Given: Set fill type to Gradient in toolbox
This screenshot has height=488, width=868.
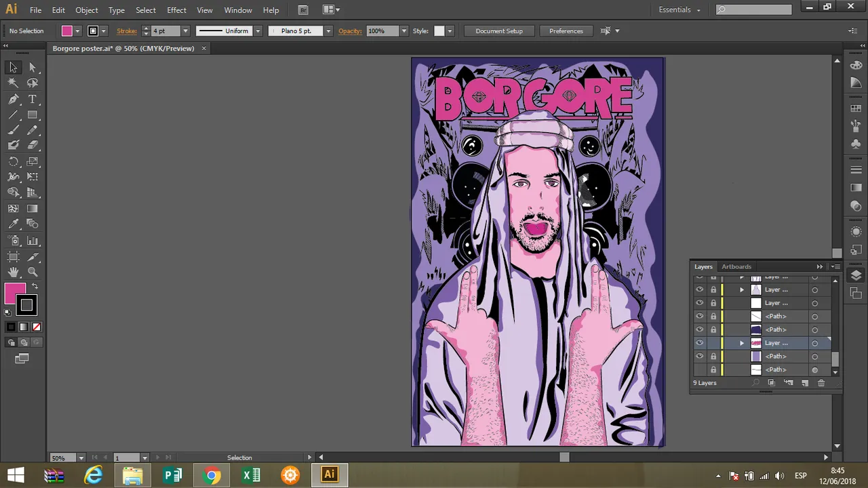Looking at the screenshot, I should coord(24,327).
